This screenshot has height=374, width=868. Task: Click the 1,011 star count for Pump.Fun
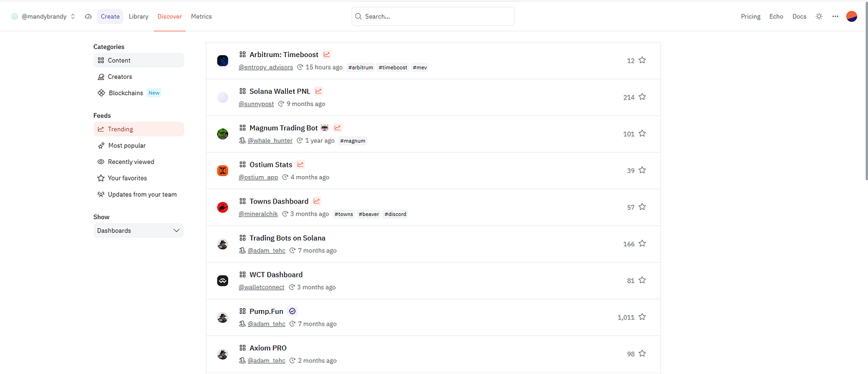626,317
